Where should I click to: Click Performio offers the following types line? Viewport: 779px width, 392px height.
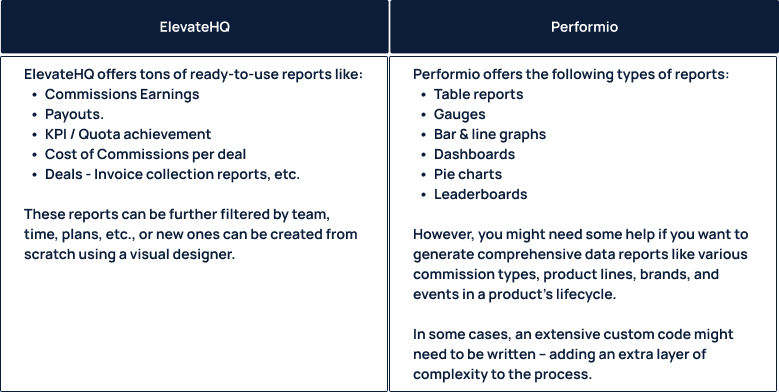click(x=571, y=75)
